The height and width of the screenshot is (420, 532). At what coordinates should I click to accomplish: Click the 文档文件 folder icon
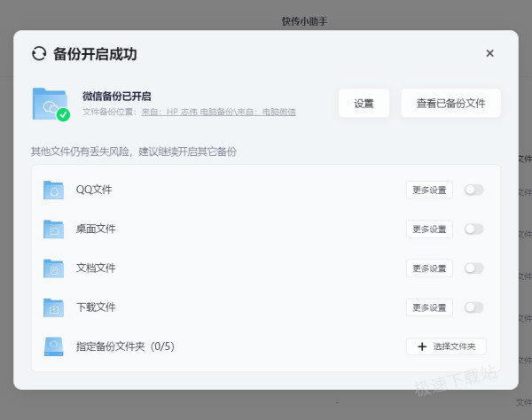(53, 268)
